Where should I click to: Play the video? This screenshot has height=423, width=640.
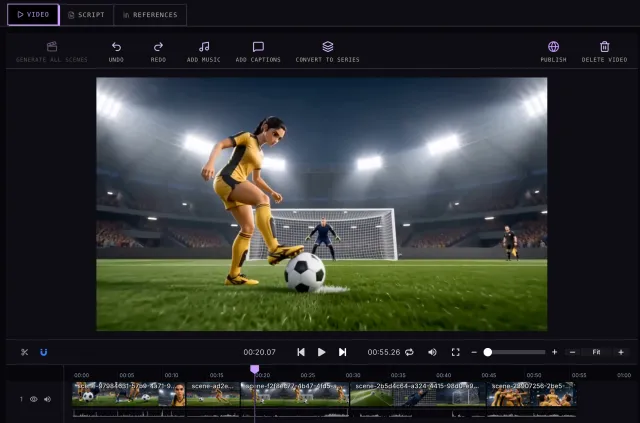(322, 352)
